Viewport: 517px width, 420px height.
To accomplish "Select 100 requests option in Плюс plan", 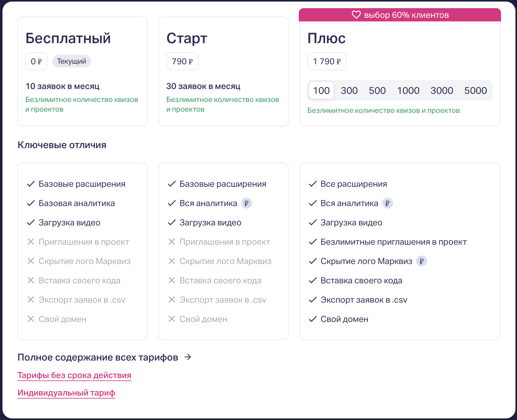I will [321, 91].
